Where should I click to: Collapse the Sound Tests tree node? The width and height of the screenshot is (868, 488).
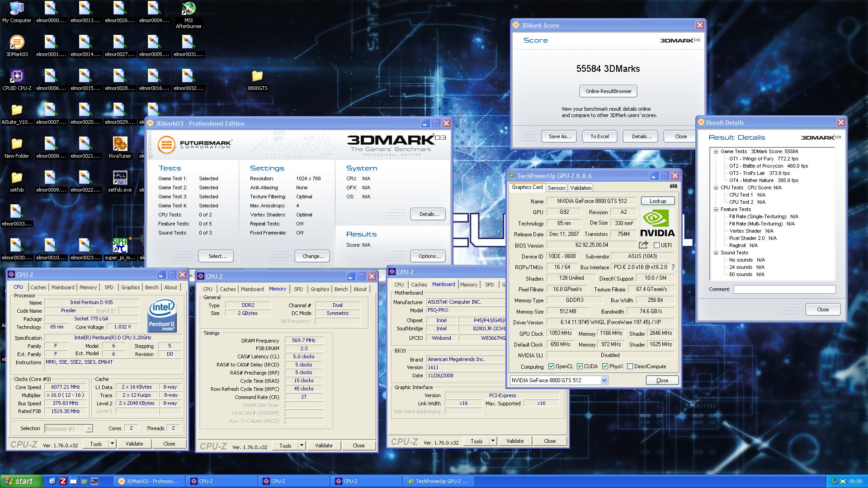[x=716, y=253]
